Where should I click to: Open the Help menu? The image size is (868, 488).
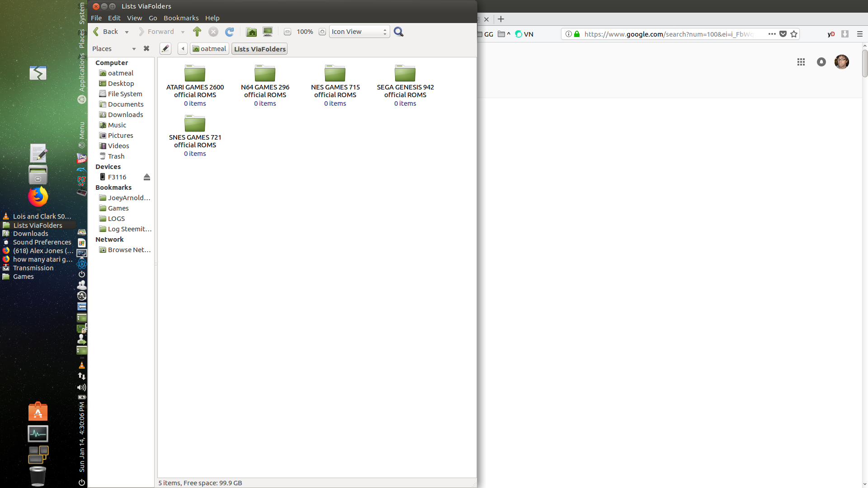(212, 18)
